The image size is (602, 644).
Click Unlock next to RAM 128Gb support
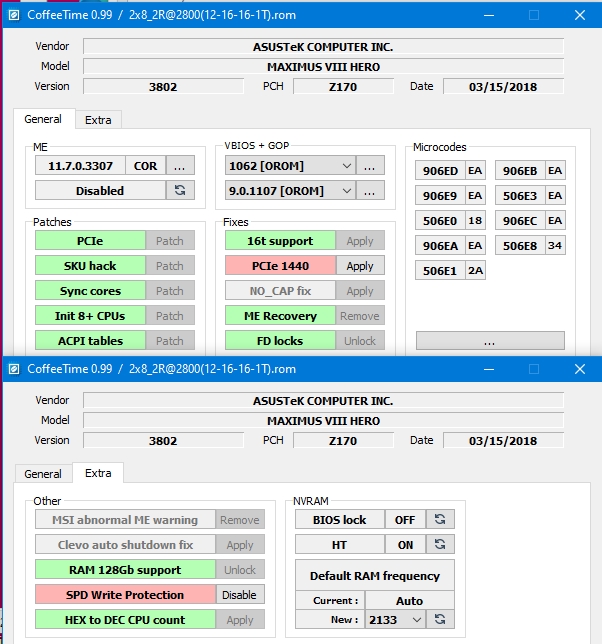point(240,570)
